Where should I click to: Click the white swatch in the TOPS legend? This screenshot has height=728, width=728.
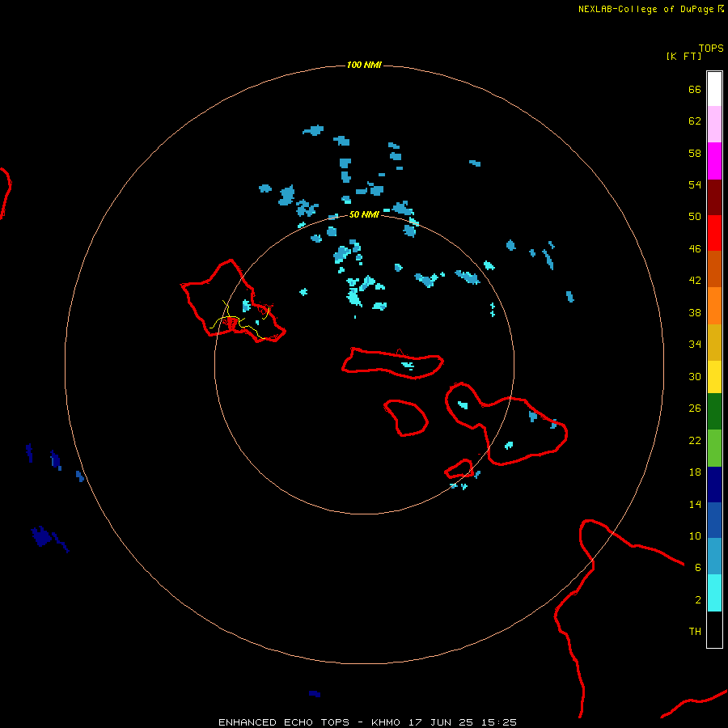pos(714,89)
